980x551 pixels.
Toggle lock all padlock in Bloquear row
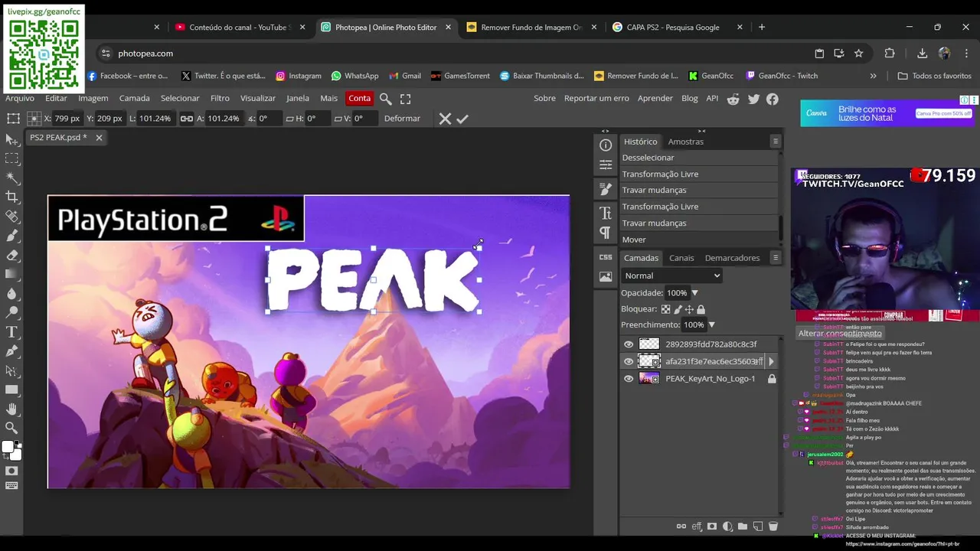pyautogui.click(x=701, y=309)
